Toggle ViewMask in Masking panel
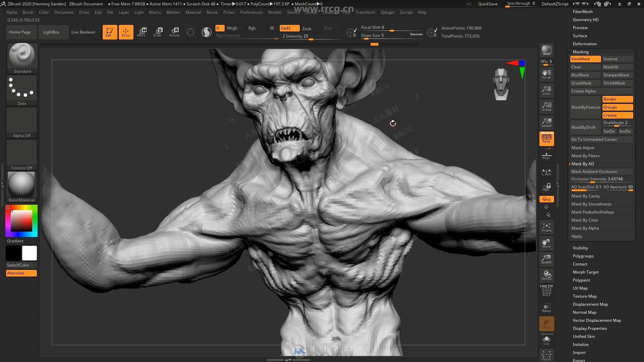 pyautogui.click(x=585, y=59)
